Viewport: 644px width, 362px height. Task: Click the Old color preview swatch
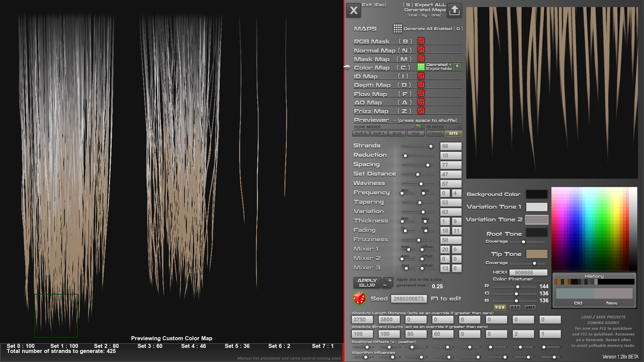pyautogui.click(x=575, y=293)
